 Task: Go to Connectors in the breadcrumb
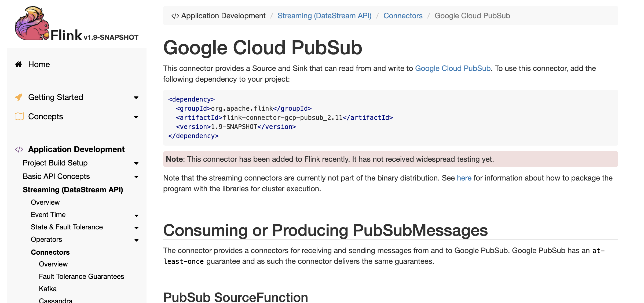[x=403, y=16]
